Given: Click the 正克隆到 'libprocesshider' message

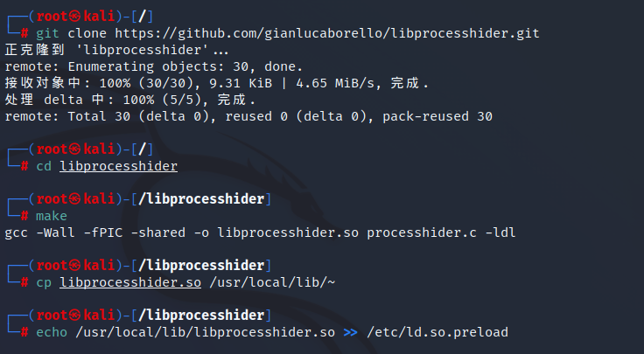Looking at the screenshot, I should point(110,50).
